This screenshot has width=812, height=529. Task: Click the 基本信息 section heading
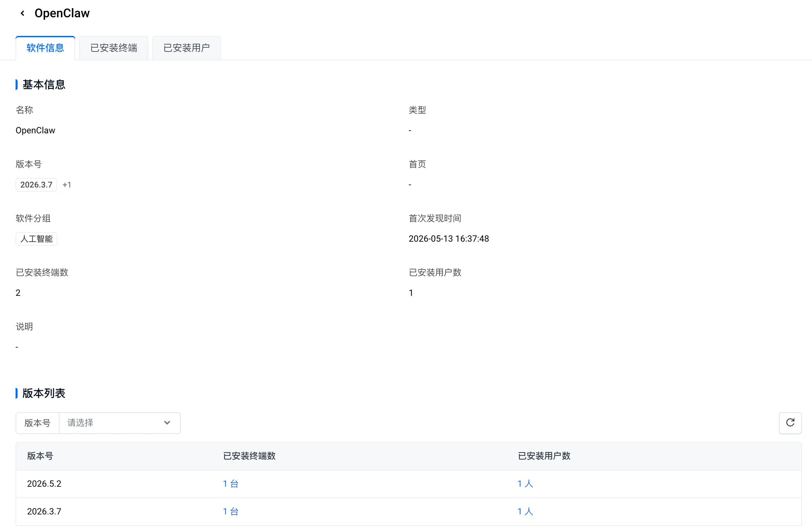click(44, 85)
